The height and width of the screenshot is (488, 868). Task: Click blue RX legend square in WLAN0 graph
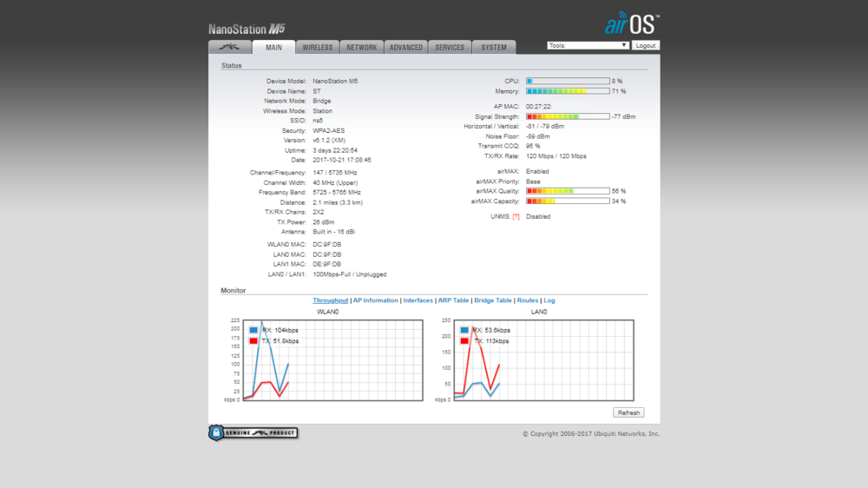tap(253, 331)
